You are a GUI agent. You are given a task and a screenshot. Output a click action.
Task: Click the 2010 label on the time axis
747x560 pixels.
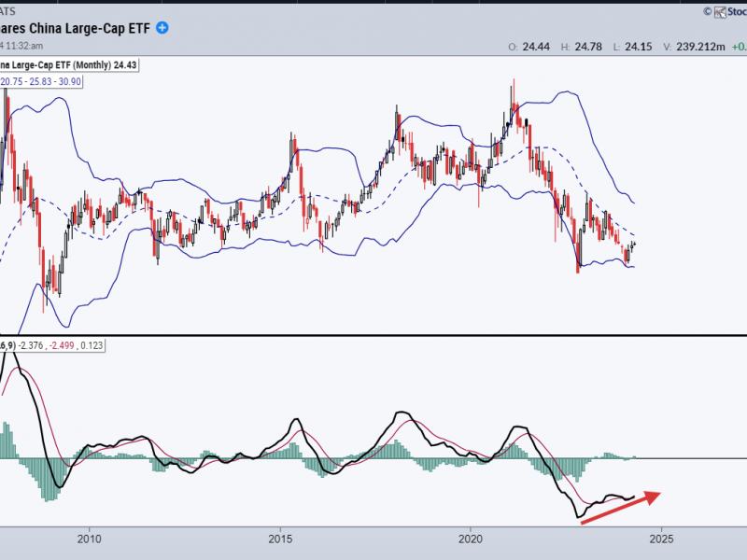point(89,539)
